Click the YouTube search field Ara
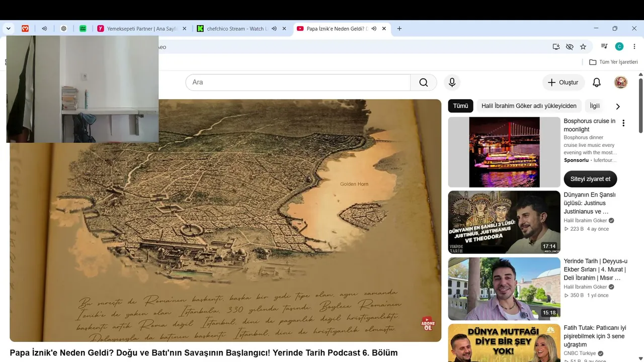This screenshot has height=362, width=644. click(x=298, y=82)
